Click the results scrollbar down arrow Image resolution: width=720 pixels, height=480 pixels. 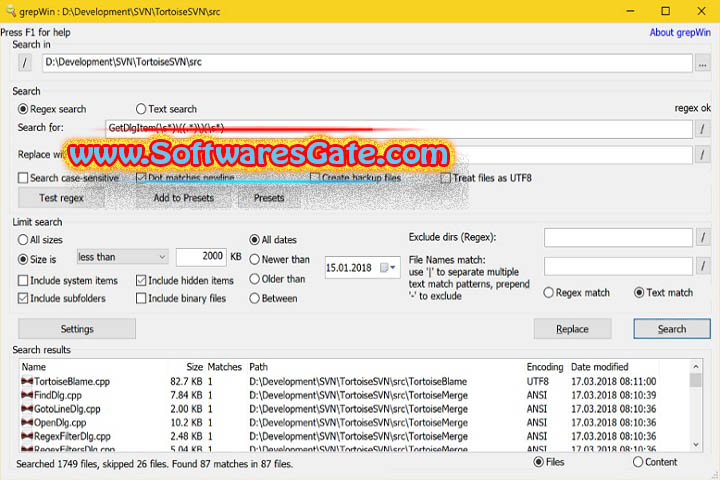coord(696,445)
